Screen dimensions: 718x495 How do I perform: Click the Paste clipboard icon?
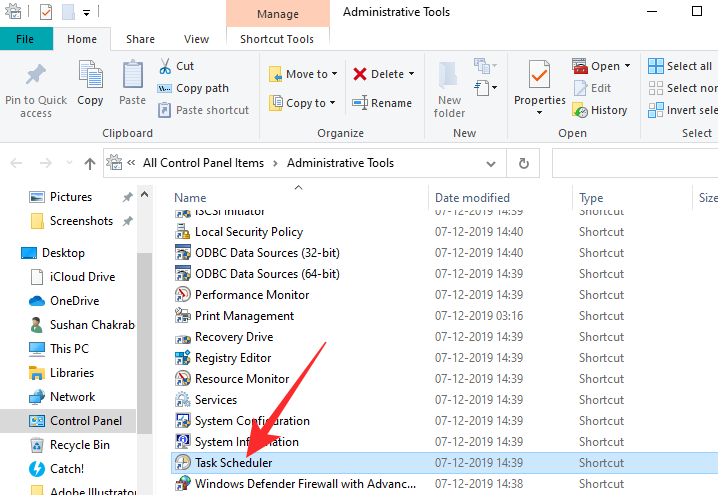click(132, 76)
